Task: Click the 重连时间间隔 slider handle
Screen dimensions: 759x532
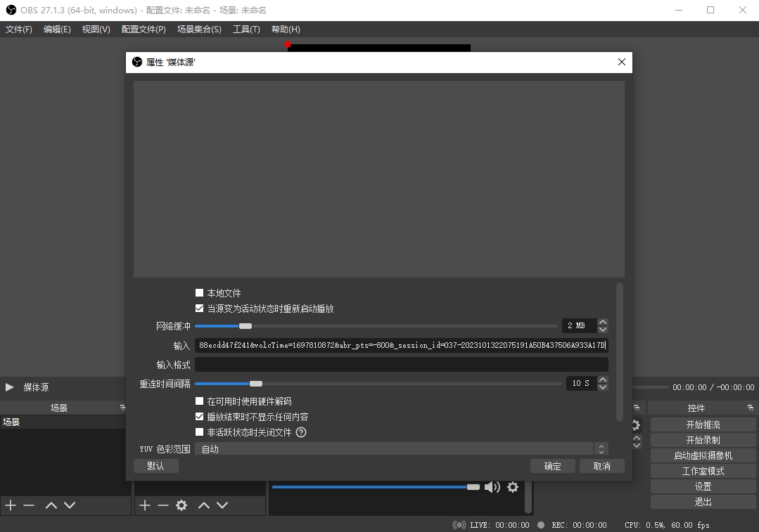Action: tap(256, 384)
